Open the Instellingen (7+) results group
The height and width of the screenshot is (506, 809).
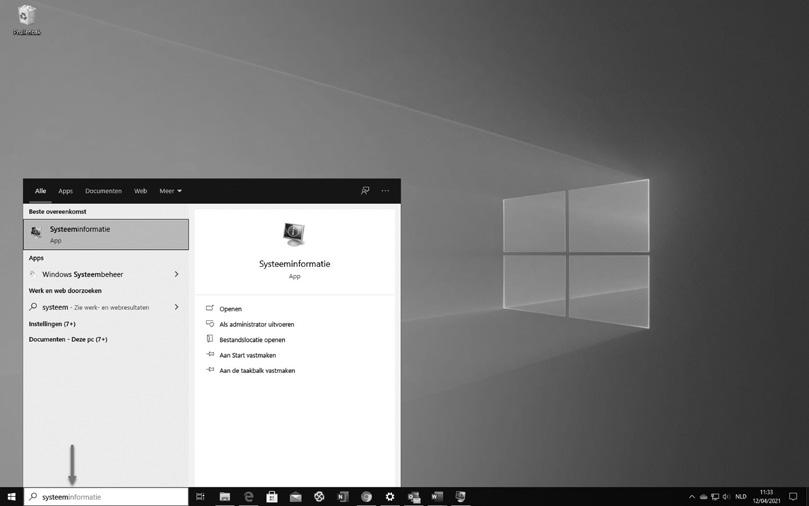coord(52,324)
